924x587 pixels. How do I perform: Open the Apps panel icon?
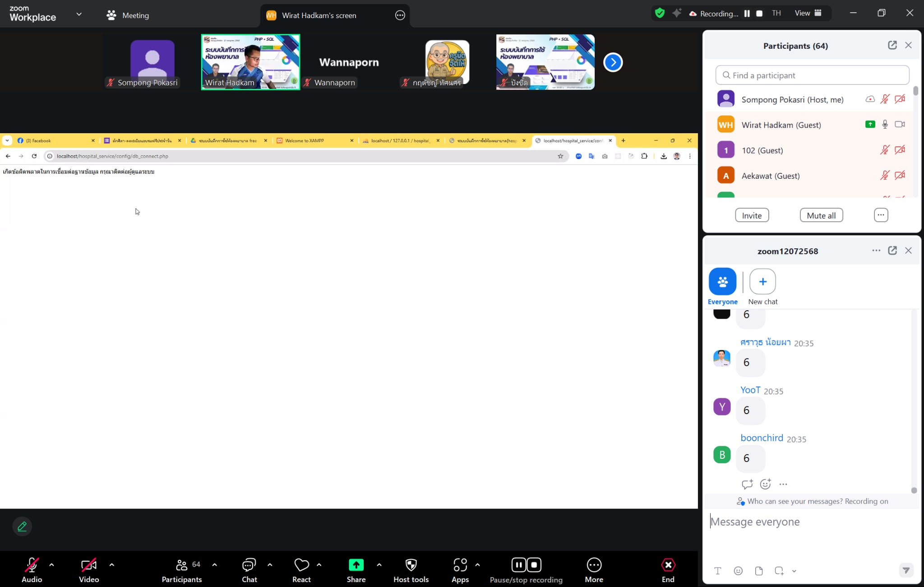[460, 565]
